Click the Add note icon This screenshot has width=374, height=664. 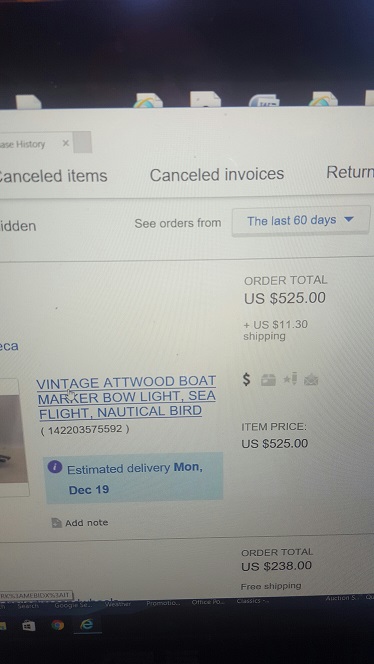coord(56,523)
